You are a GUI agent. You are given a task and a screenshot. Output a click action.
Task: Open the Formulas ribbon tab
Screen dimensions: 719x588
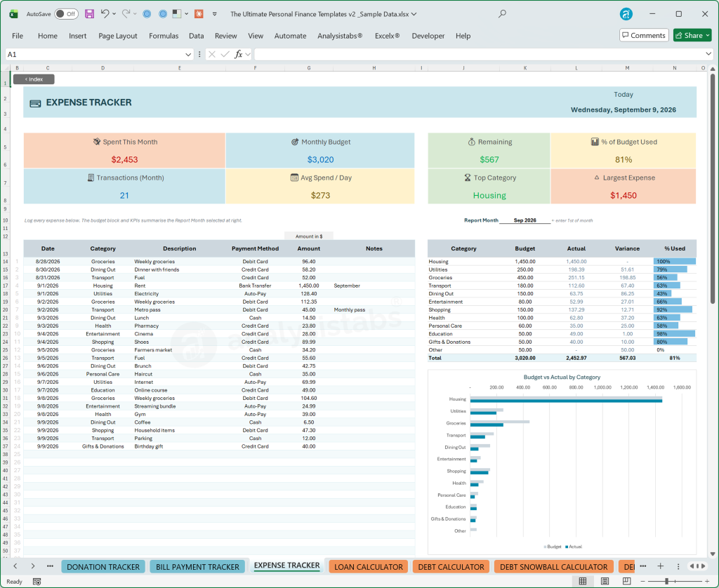pos(164,36)
